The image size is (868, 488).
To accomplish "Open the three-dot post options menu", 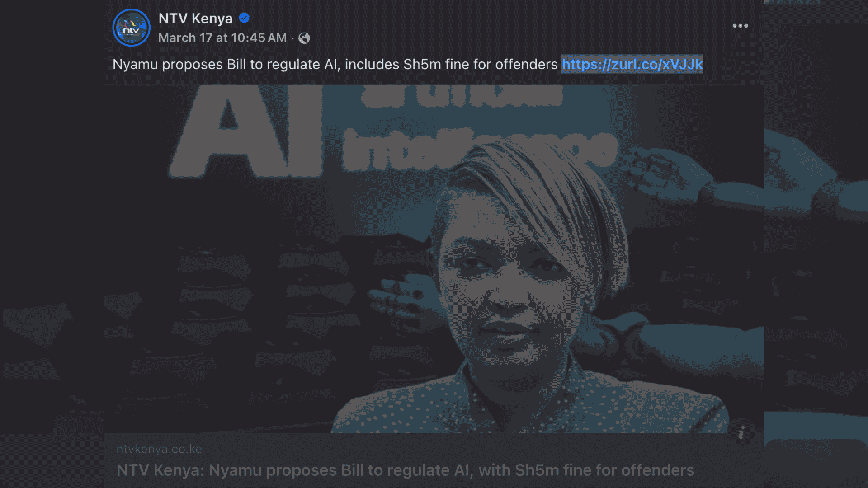I will [740, 26].
